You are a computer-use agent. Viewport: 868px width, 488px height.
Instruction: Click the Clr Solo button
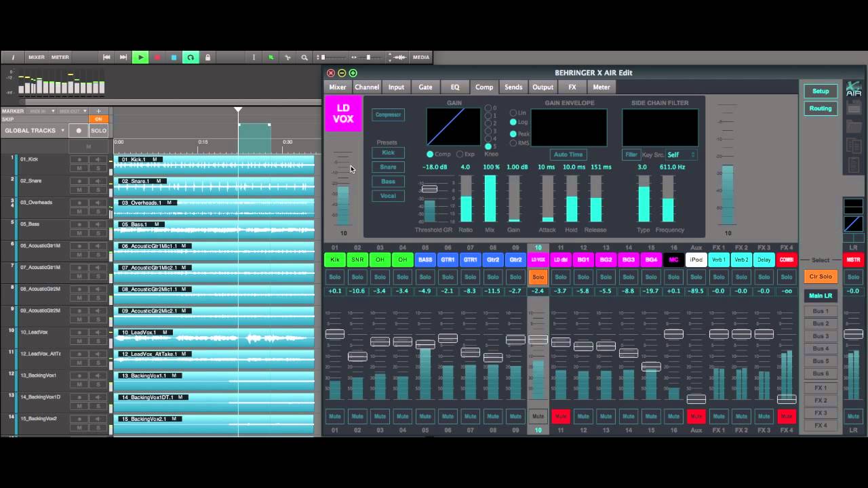pos(821,277)
